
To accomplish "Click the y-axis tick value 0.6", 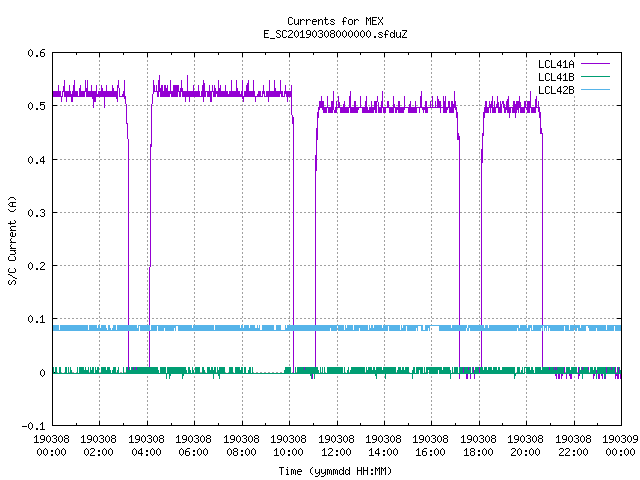I will [x=36, y=53].
